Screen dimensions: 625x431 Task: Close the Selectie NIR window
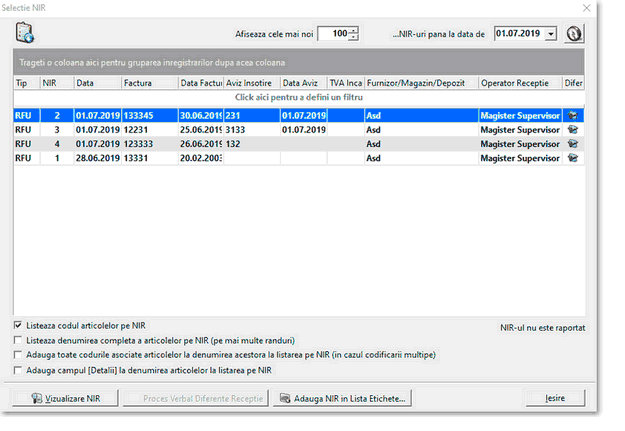(586, 8)
